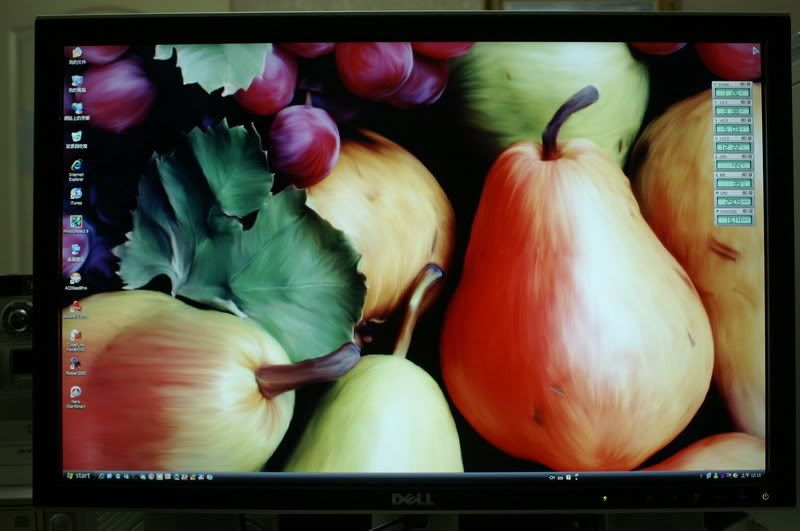Click the MB temperature gadget readout
The height and width of the screenshot is (531, 800).
732,184
